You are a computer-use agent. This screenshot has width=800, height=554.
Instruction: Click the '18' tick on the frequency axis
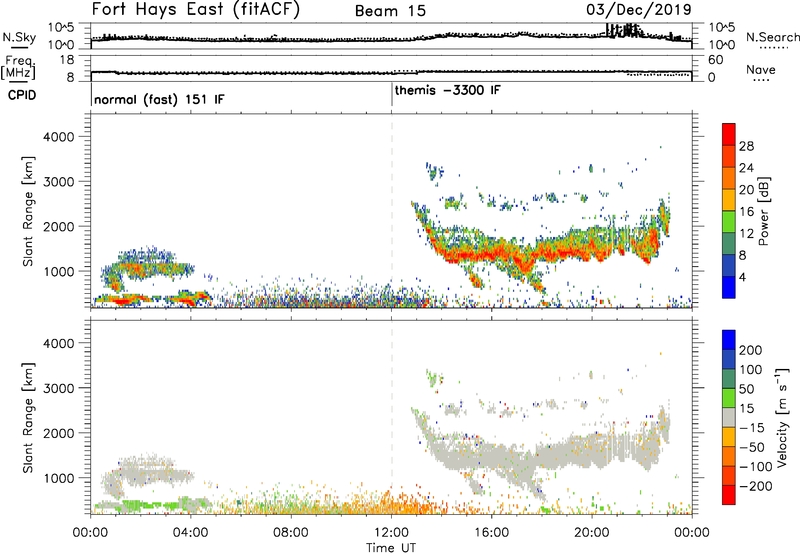point(67,60)
